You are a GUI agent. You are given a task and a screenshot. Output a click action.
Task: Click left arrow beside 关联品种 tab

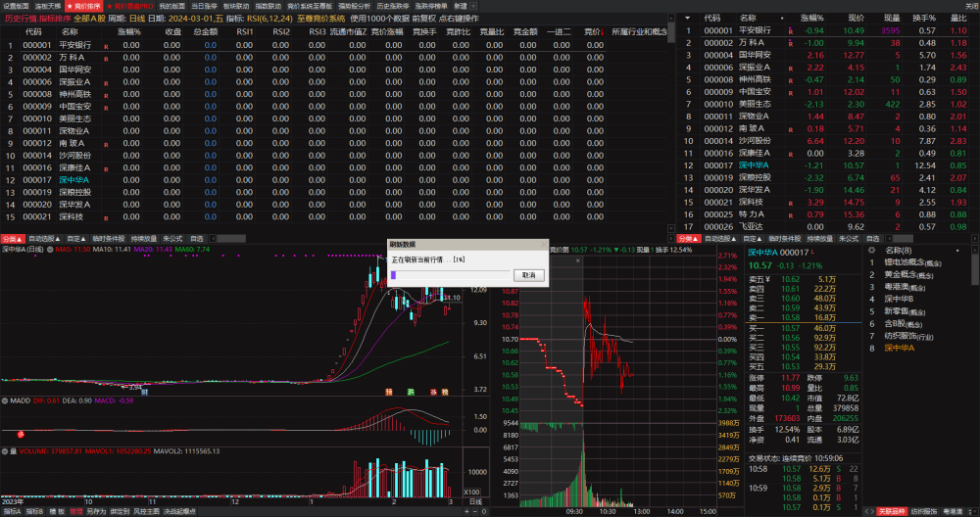pos(868,511)
